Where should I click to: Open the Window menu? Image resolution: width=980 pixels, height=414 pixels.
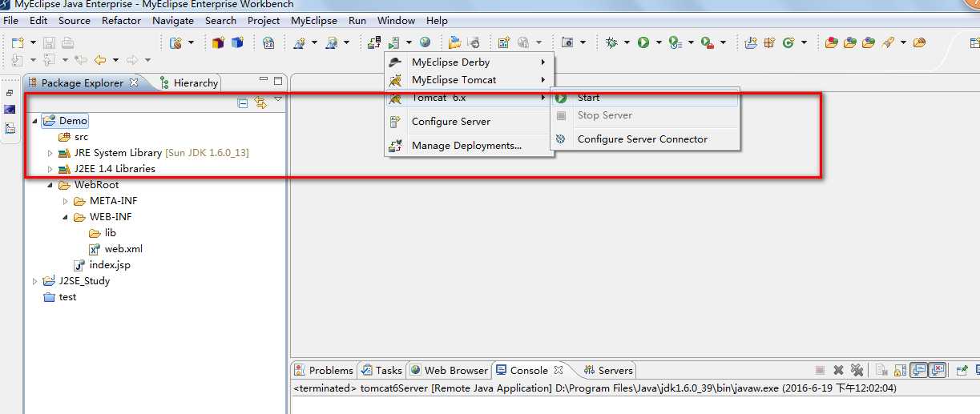click(396, 20)
